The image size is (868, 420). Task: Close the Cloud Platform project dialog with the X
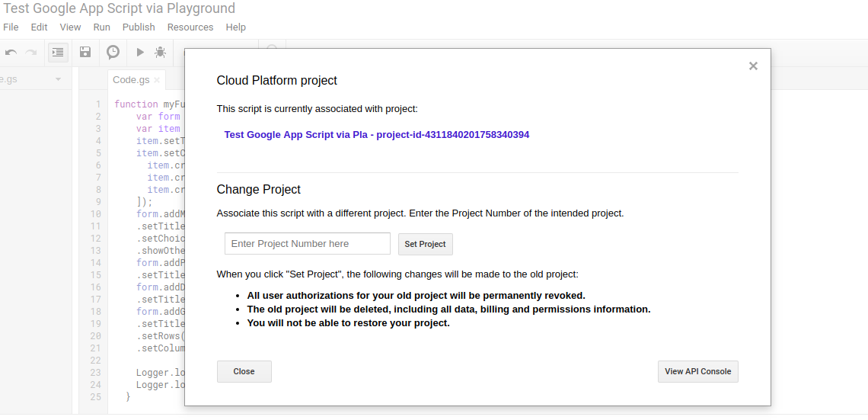coord(753,66)
